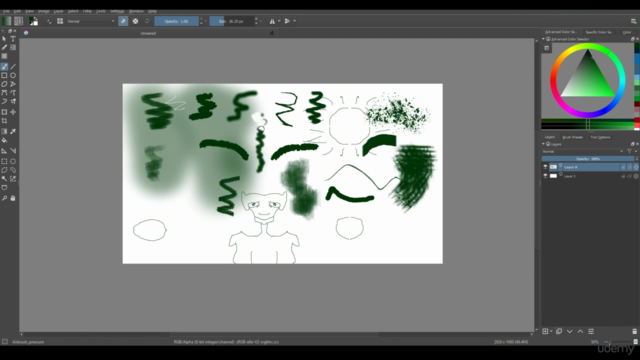
Task: Select the Straight Line tool
Action: pos(13,67)
